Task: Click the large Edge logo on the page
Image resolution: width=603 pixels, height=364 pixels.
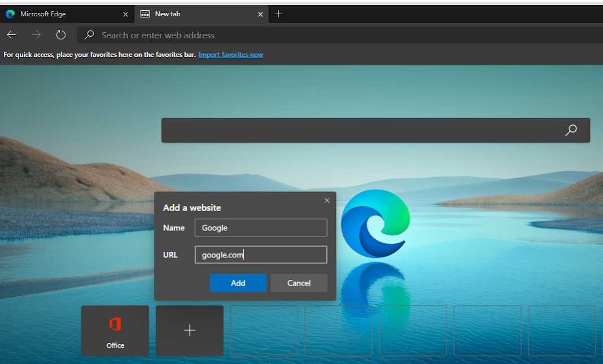Action: [x=375, y=223]
